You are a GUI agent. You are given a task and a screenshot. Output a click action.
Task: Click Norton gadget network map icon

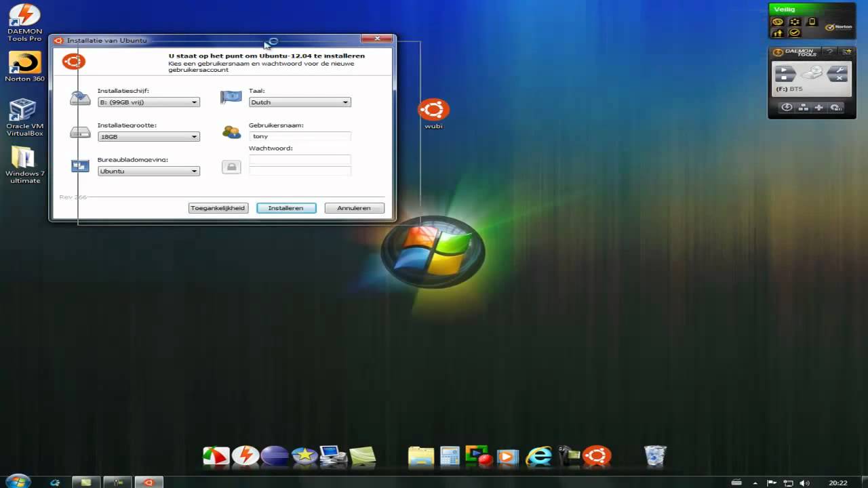[x=778, y=22]
